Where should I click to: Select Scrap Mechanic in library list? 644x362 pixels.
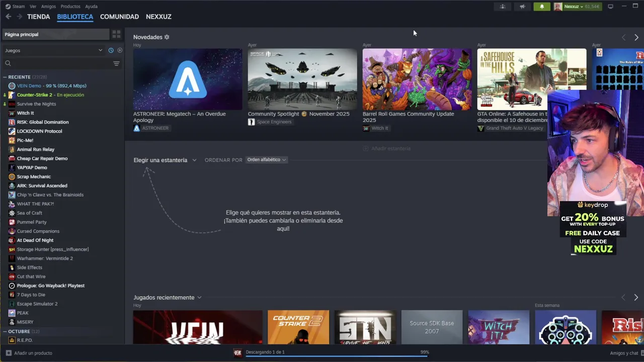click(34, 177)
